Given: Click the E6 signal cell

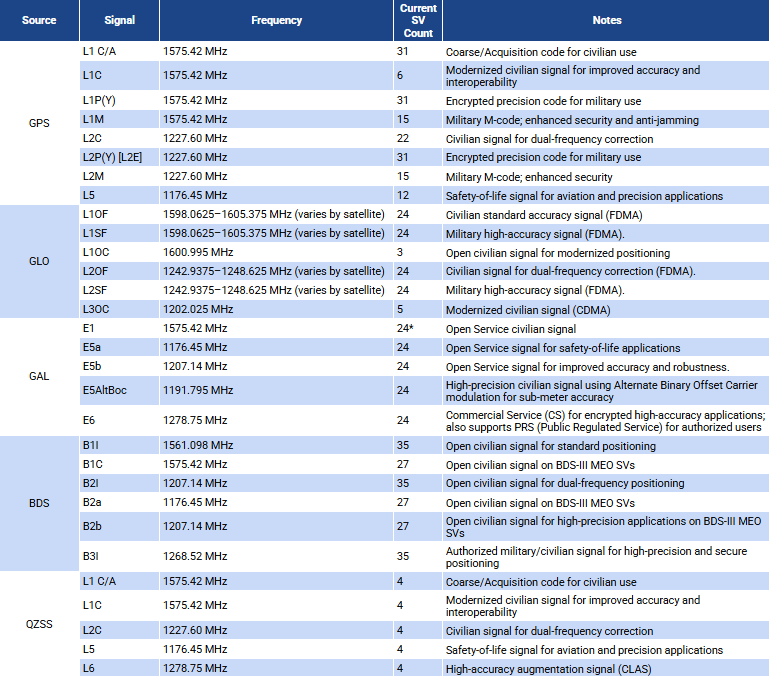Looking at the screenshot, I should coord(119,420).
